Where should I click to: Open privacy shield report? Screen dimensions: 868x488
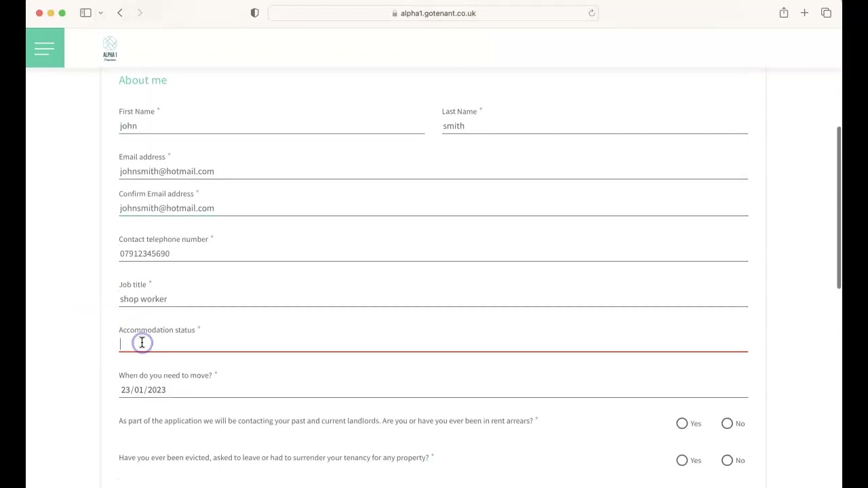click(255, 13)
